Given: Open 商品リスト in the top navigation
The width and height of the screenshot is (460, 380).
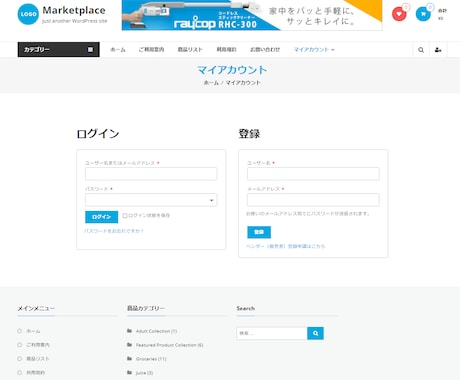Looking at the screenshot, I should pyautogui.click(x=190, y=50).
